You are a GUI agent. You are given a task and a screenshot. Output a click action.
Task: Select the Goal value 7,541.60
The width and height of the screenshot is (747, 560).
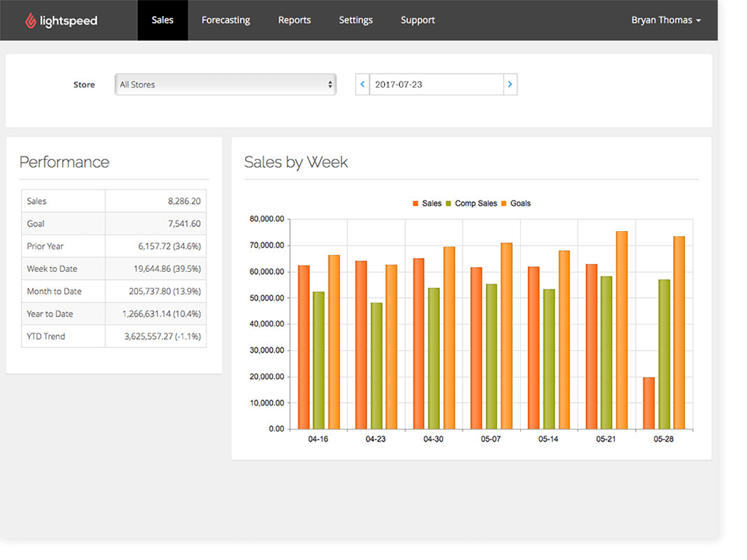click(184, 224)
